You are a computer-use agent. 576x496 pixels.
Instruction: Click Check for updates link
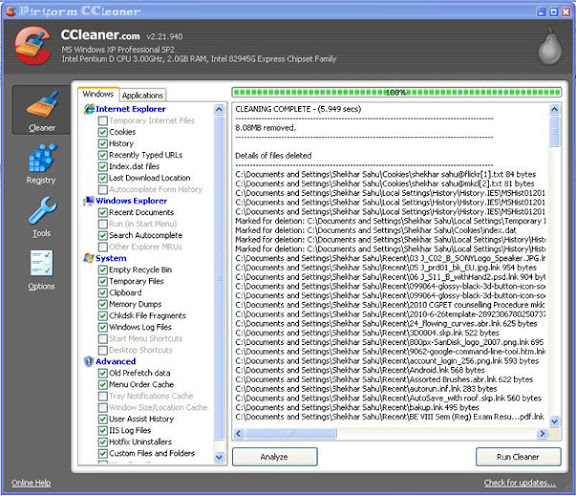point(520,483)
